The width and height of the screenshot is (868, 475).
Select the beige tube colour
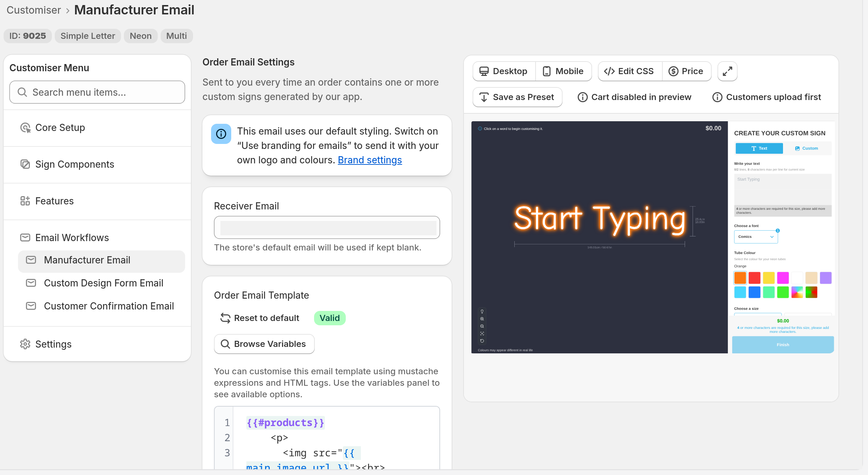[x=811, y=278]
